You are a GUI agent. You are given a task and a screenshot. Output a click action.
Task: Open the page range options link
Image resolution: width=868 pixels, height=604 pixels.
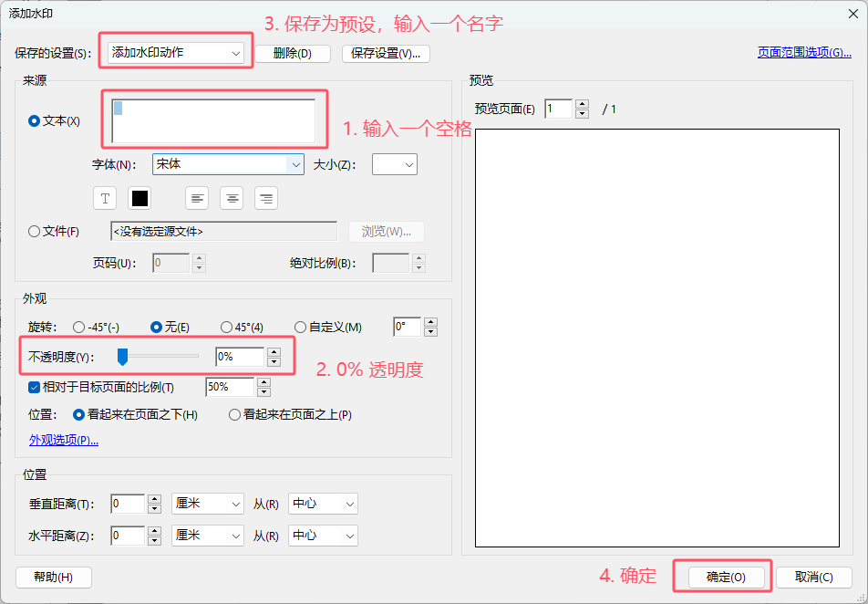(803, 53)
